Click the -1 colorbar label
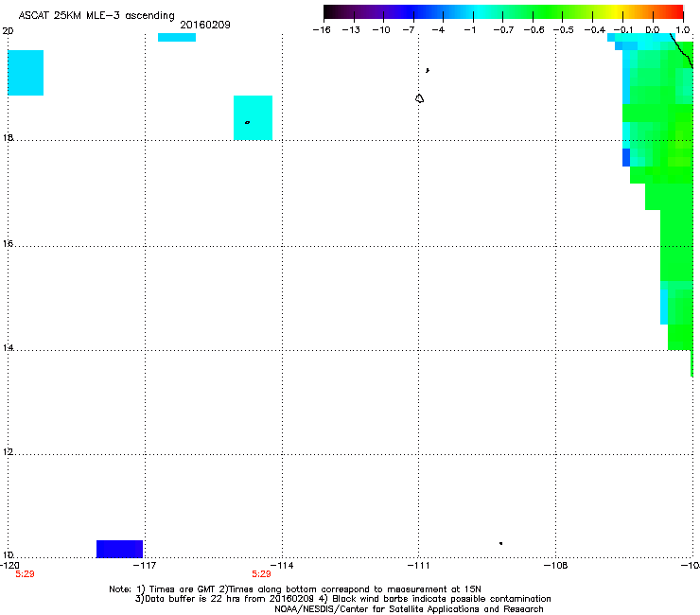 pyautogui.click(x=469, y=30)
